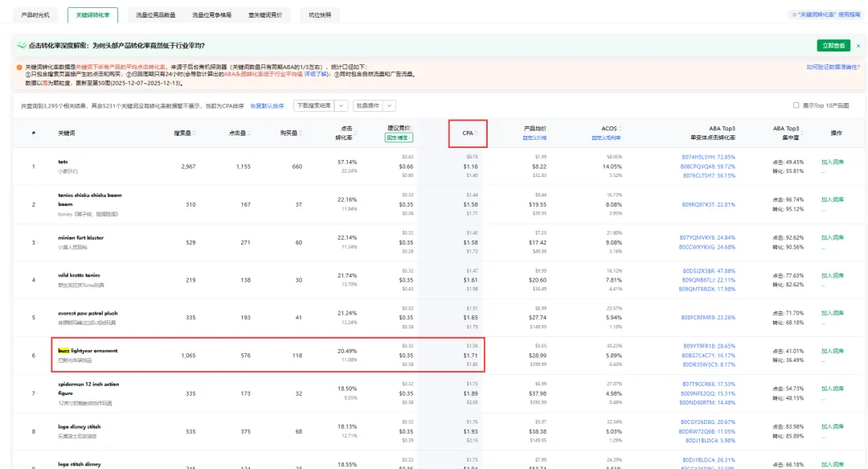Open the green bid type dropdown under 建议竞价
Viewport: 868px width, 469px height.
click(x=399, y=138)
